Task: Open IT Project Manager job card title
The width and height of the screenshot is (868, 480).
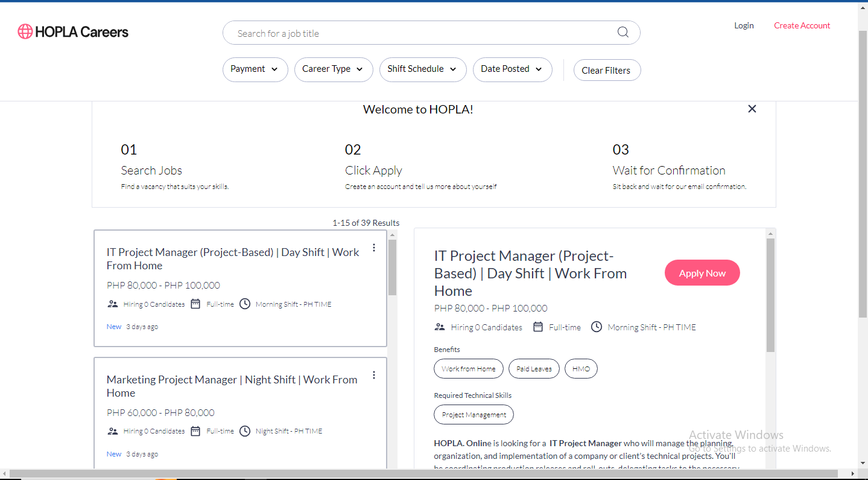Action: [233, 258]
